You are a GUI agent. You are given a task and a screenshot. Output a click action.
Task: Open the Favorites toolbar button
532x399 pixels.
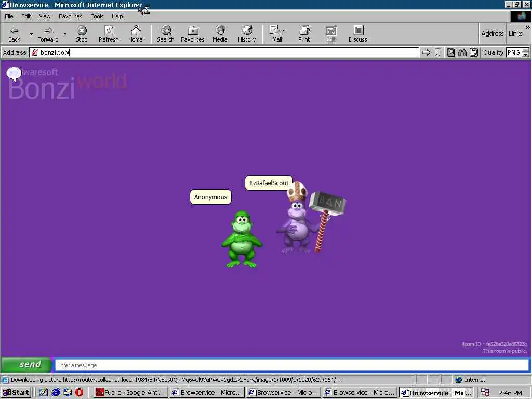tap(192, 34)
